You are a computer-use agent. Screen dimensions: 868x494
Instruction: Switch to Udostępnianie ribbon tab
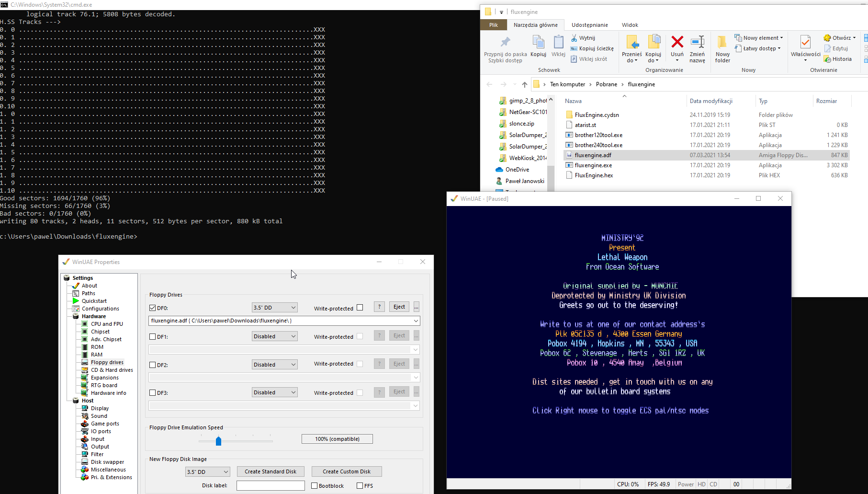point(589,25)
